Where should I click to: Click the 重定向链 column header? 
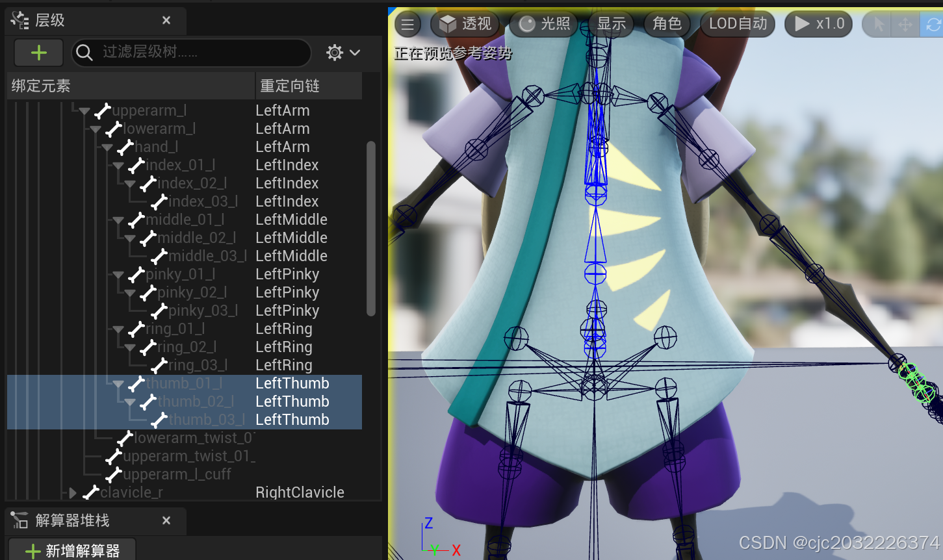309,86
